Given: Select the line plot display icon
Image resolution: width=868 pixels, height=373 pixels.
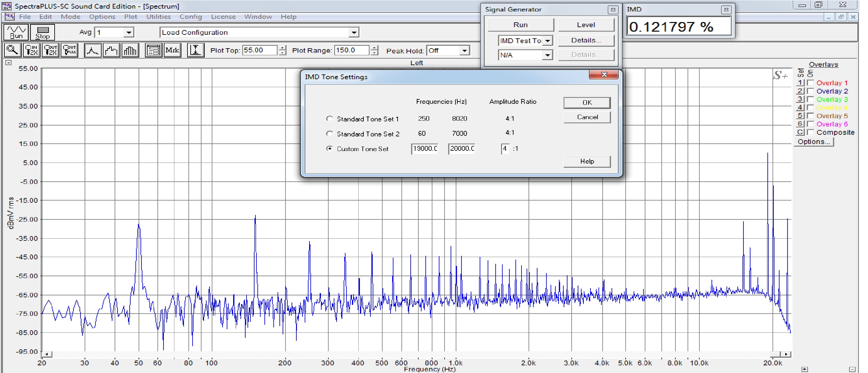Looking at the screenshot, I should point(92,50).
